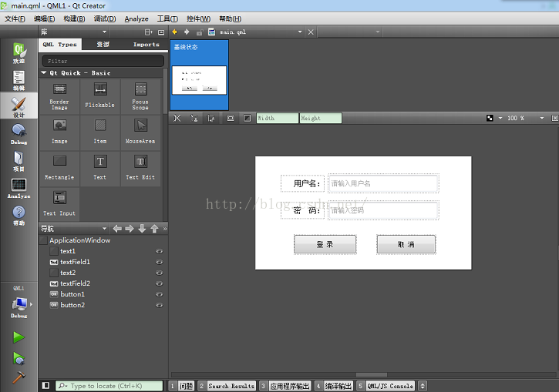Click the 登 录 button on canvas
This screenshot has width=559, height=392.
tap(325, 244)
